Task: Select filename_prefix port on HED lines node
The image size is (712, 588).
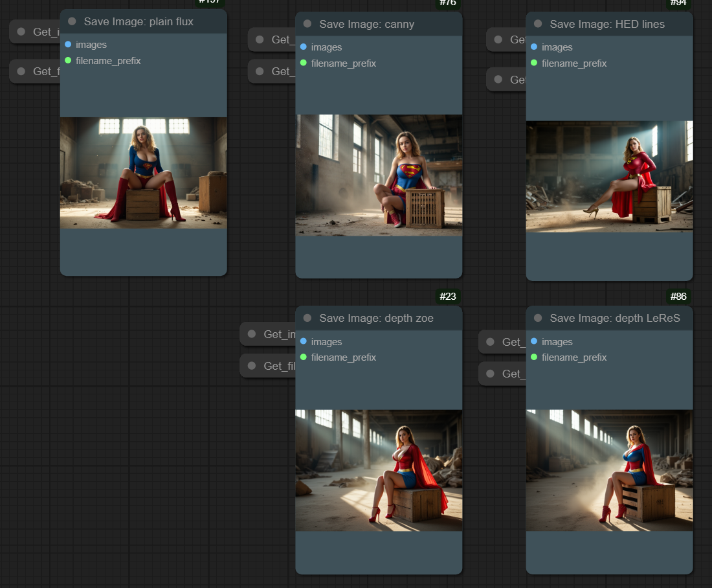Action: click(534, 63)
